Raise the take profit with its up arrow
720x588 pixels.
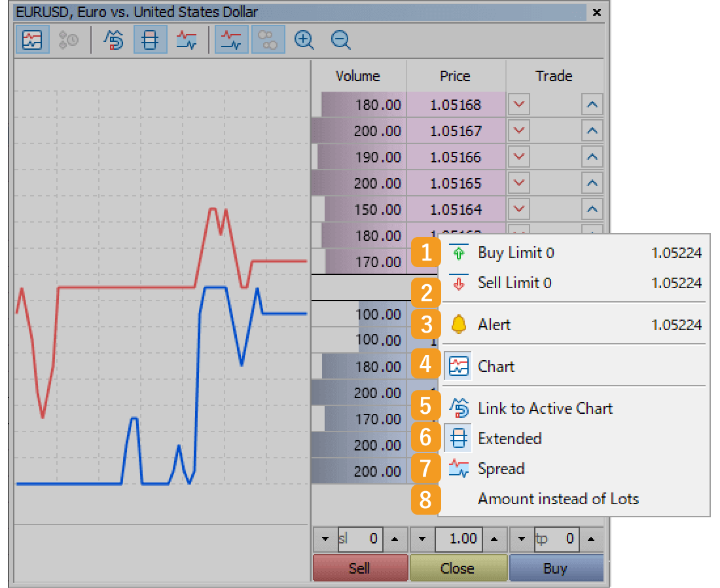[592, 539]
